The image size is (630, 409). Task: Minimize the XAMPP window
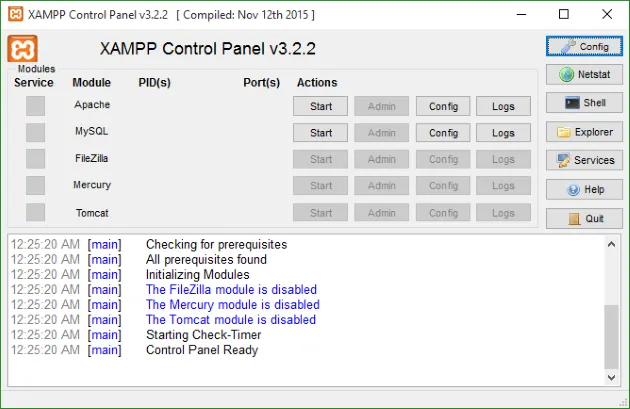[x=521, y=14]
